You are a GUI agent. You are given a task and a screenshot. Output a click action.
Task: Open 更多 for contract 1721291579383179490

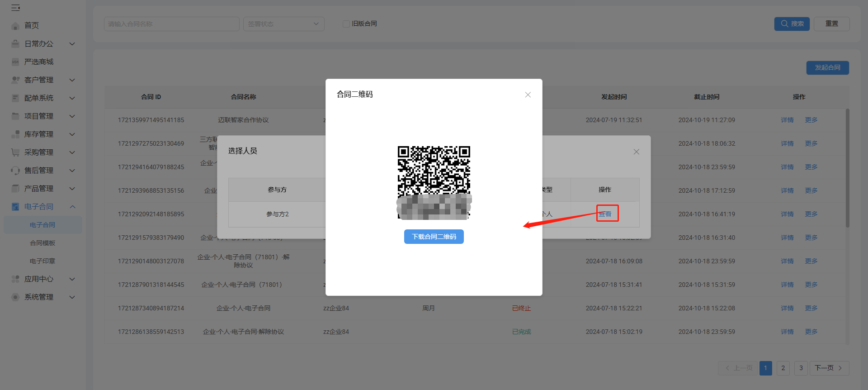[811, 238]
